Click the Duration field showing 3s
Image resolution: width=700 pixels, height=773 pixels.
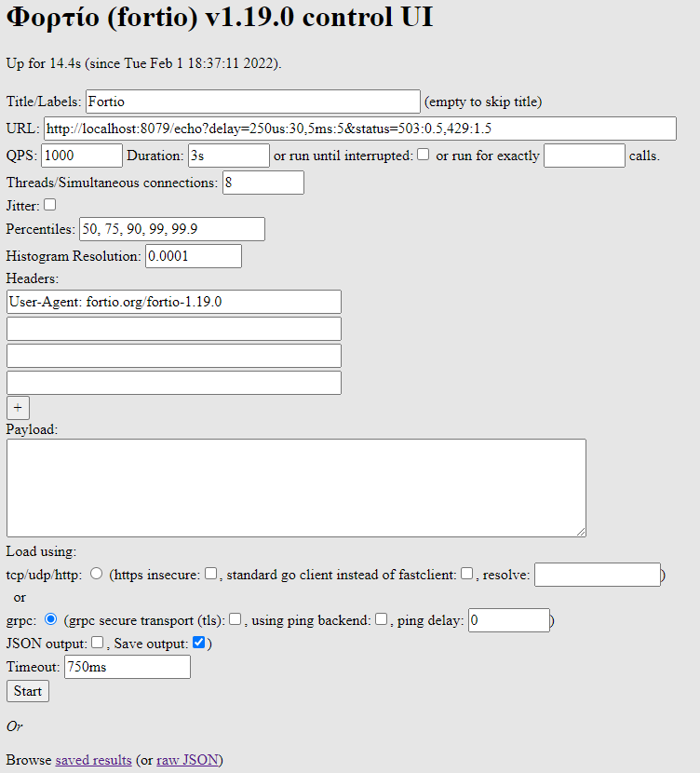(x=228, y=155)
